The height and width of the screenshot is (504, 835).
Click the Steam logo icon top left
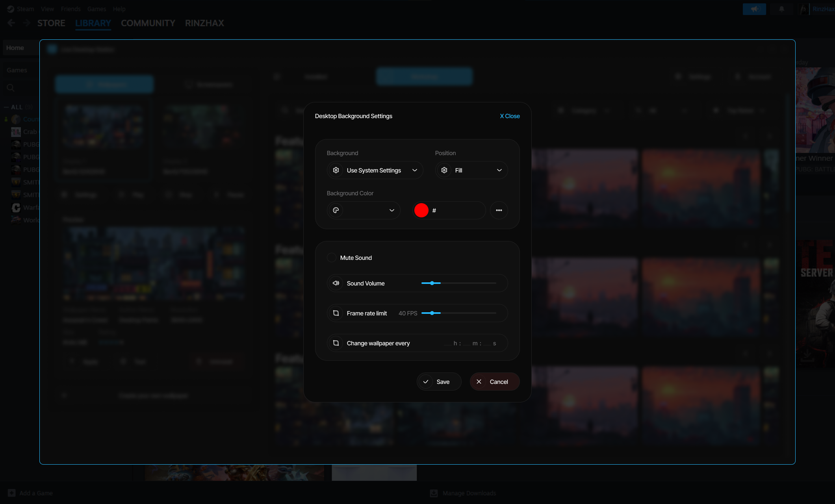click(x=11, y=9)
